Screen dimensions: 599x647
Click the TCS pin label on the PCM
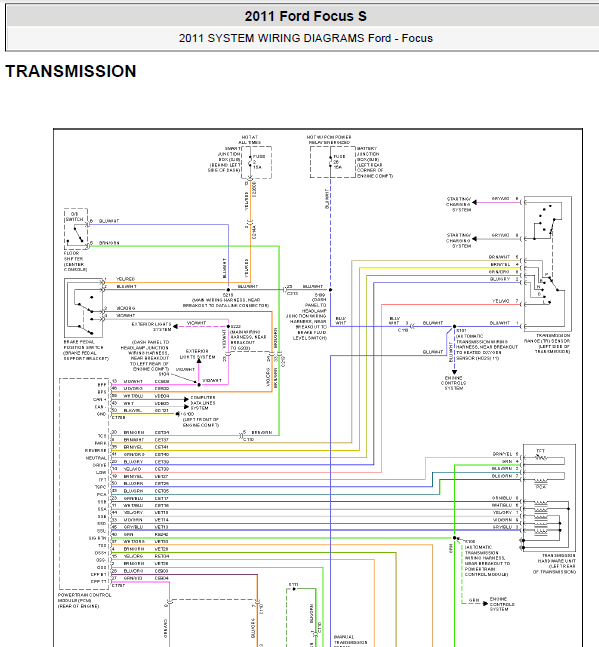(x=102, y=436)
